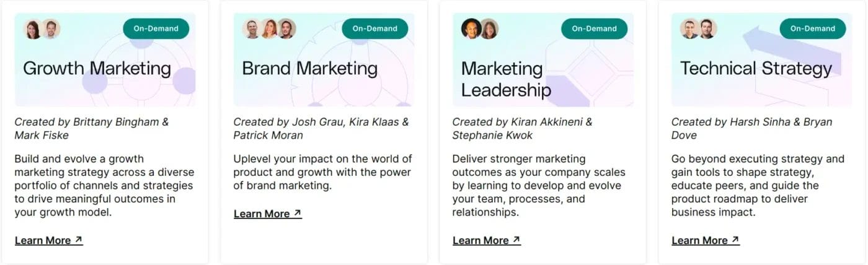This screenshot has width=868, height=265.
Task: Click the second avatar on Technical Strategy card
Action: [x=707, y=28]
